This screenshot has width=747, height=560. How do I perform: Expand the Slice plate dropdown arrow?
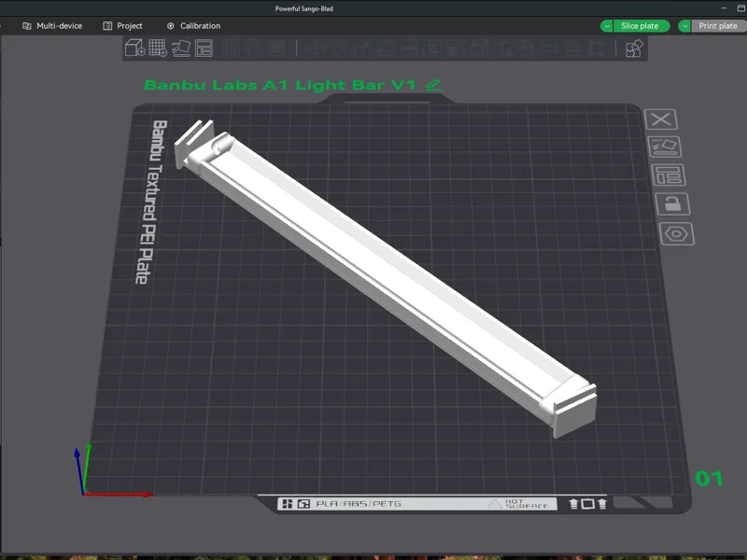point(606,26)
